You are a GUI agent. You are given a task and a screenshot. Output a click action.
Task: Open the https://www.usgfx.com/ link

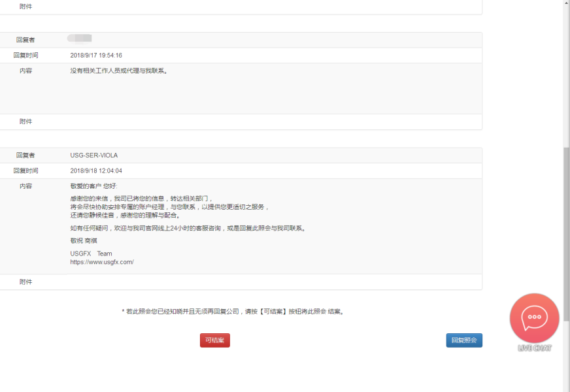point(102,262)
